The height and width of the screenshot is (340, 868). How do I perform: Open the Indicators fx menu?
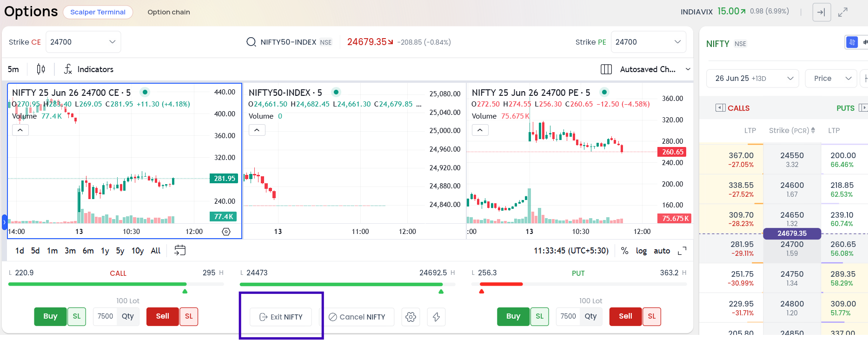88,69
